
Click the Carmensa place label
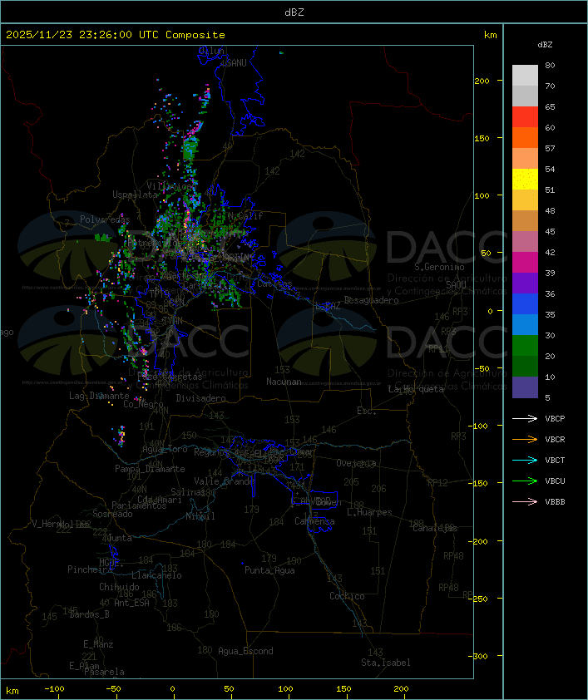(x=314, y=521)
